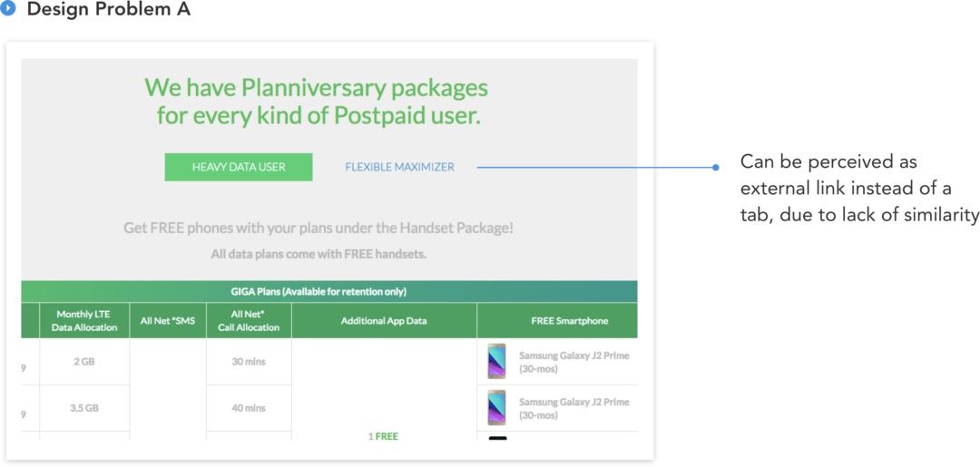
Task: Select the 40 mins call allocation cell
Action: (x=249, y=408)
